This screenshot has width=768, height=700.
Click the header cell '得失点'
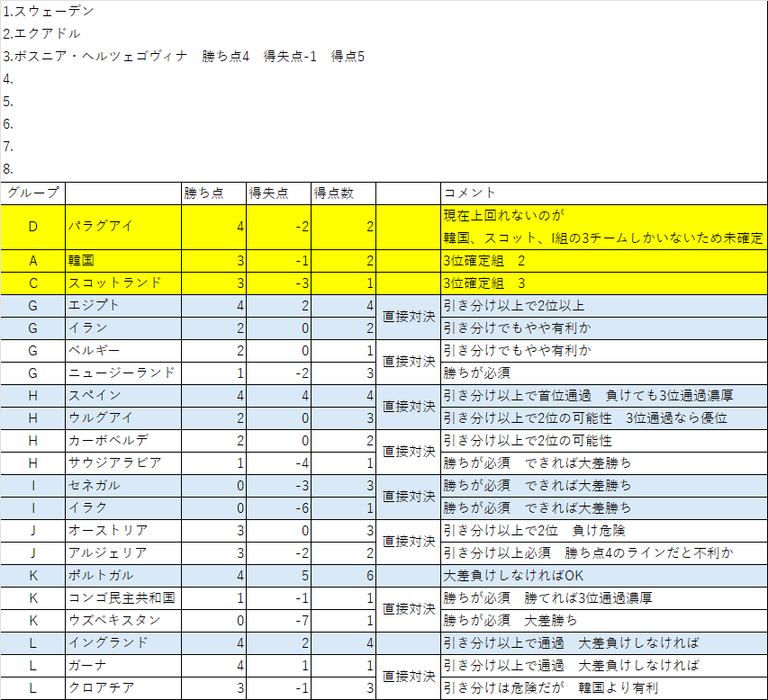[x=278, y=193]
